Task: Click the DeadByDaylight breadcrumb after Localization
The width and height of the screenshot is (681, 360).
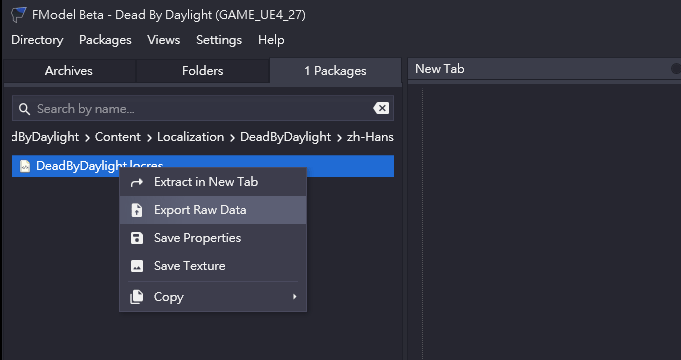Action: 285,137
